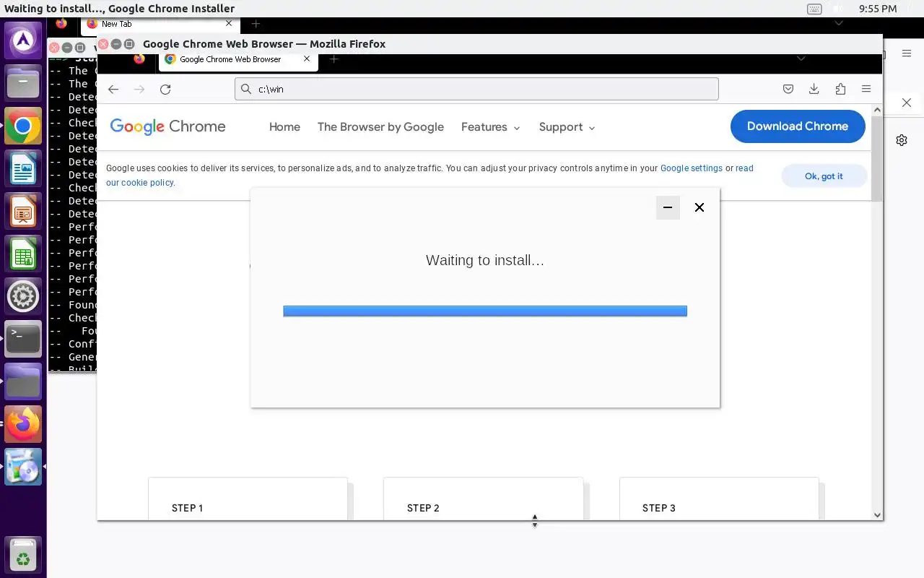The height and width of the screenshot is (578, 924).
Task: Click the grayed-out forward arrow in Firefox
Action: click(x=139, y=89)
